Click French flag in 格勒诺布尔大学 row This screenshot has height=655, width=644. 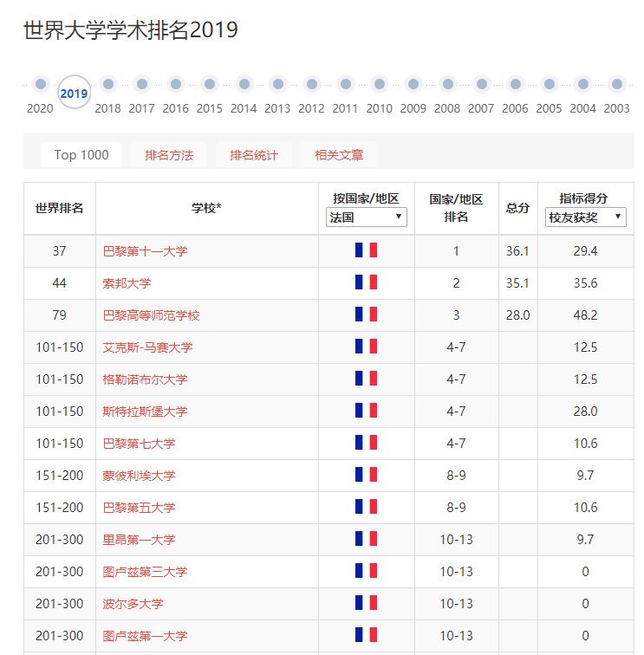366,379
